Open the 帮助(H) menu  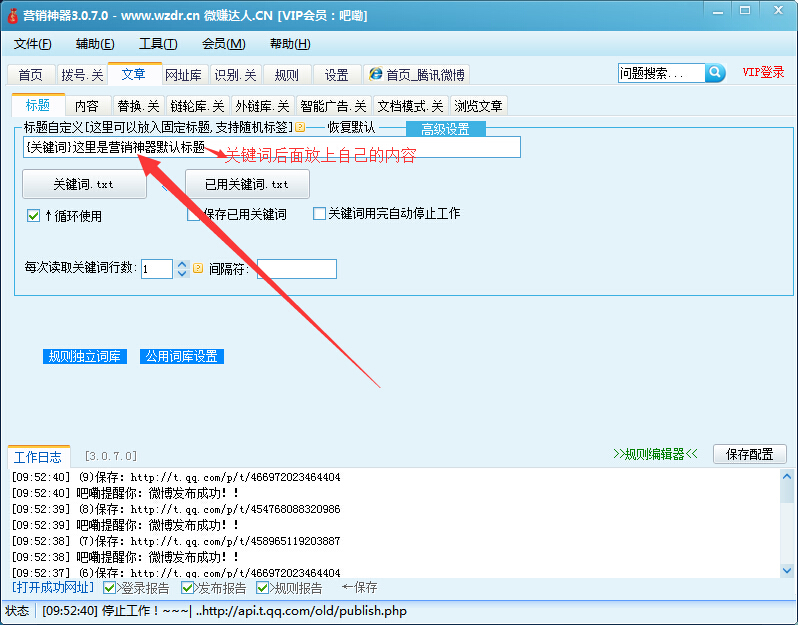click(x=290, y=44)
